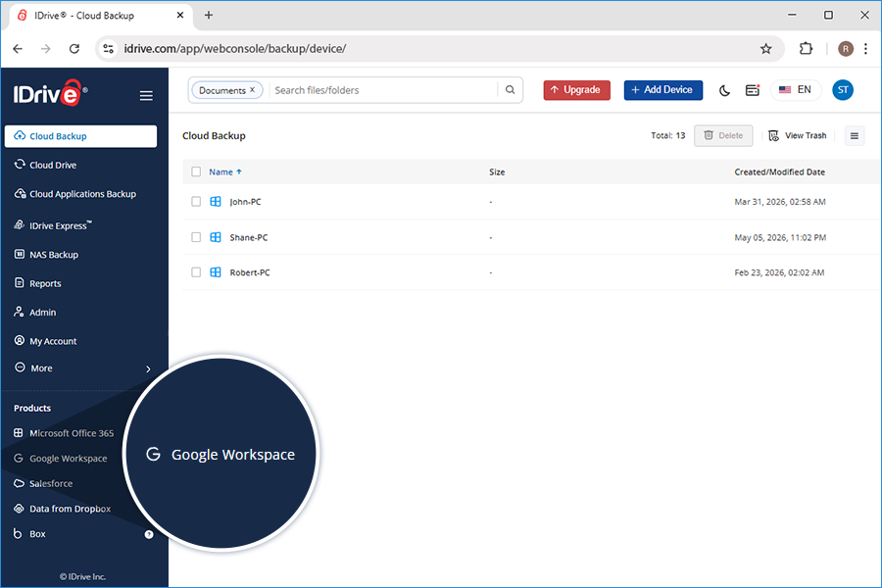Image resolution: width=882 pixels, height=588 pixels.
Task: Click date Feb 23, 2026, 02:02 AM
Action: point(779,272)
